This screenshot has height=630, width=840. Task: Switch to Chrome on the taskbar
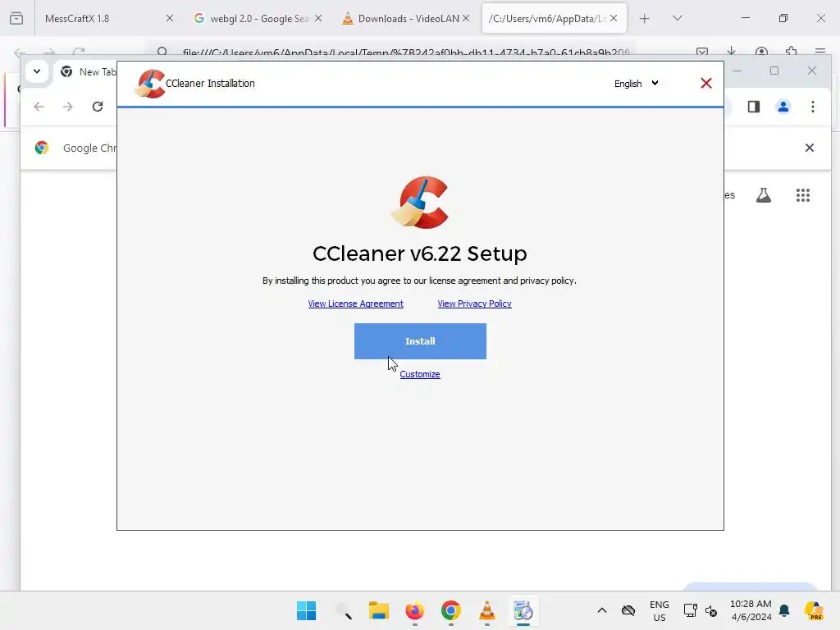coord(451,610)
